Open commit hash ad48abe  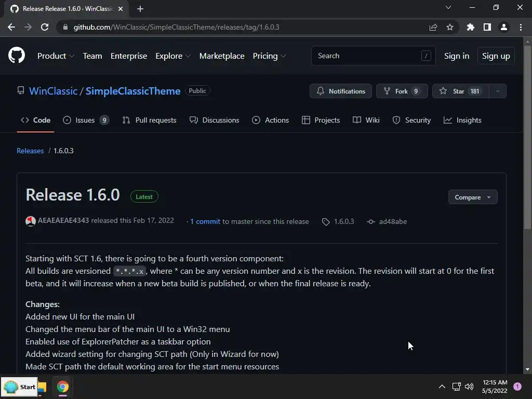click(x=393, y=221)
